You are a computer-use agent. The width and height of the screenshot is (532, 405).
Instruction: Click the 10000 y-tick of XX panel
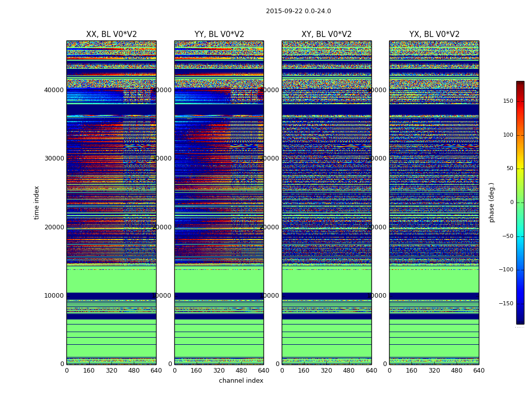point(54,296)
